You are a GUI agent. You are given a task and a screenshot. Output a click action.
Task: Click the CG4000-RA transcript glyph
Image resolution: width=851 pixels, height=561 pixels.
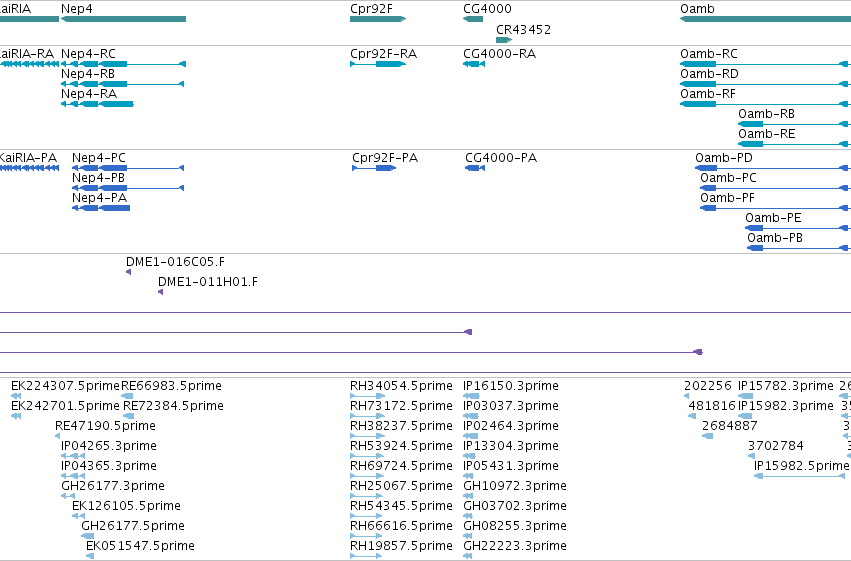tap(474, 64)
